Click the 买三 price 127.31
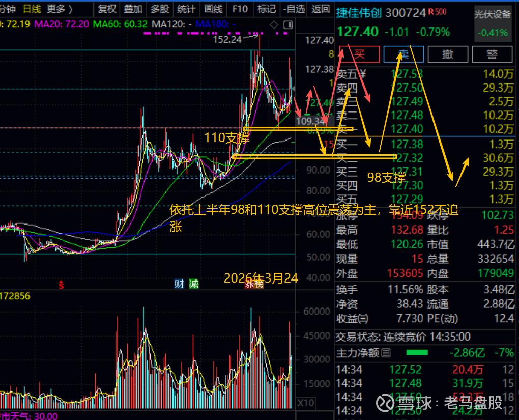The image size is (519, 420). click(x=407, y=172)
